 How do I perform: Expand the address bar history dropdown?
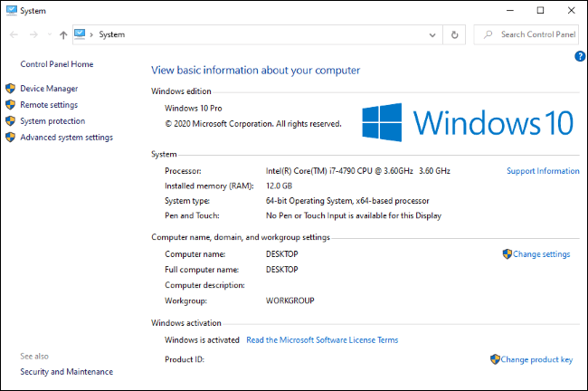point(433,35)
